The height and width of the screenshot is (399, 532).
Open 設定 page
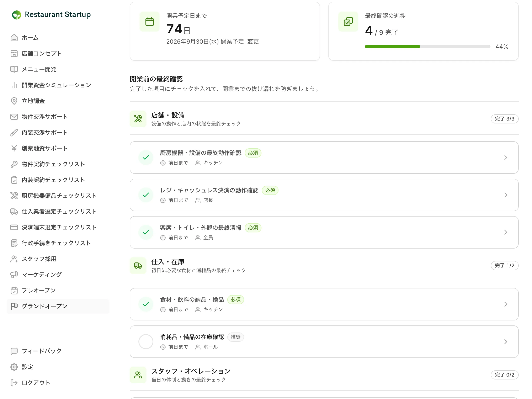click(x=58, y=367)
